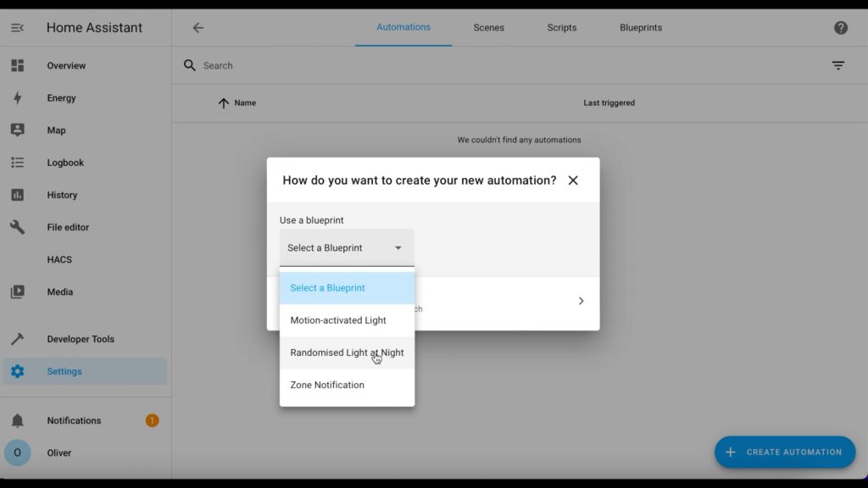Image resolution: width=868 pixels, height=488 pixels.
Task: Click the Settings gear icon
Action: point(17,371)
